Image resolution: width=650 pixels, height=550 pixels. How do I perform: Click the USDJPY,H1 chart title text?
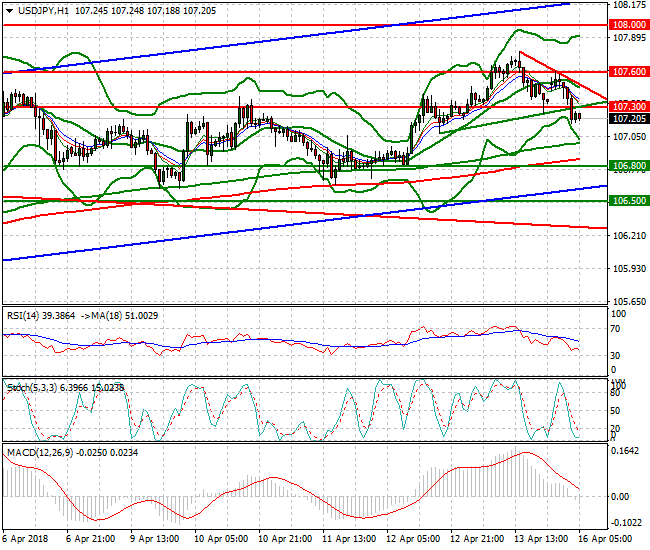click(43, 11)
